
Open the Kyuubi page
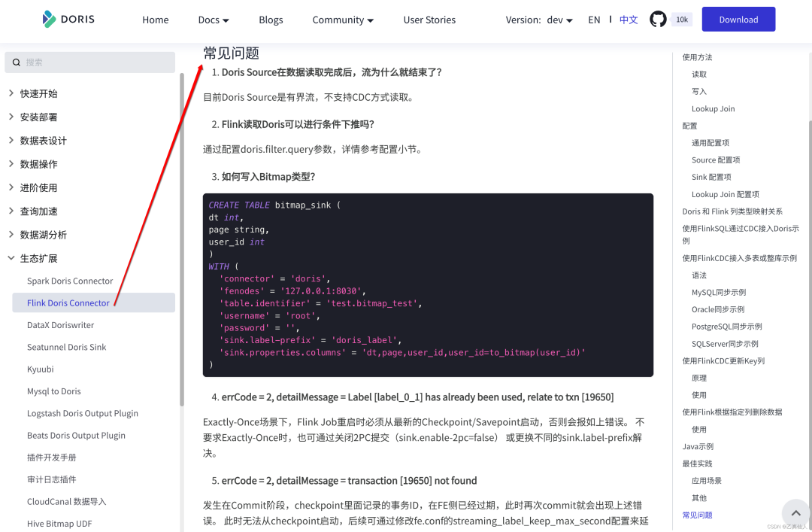click(x=41, y=369)
